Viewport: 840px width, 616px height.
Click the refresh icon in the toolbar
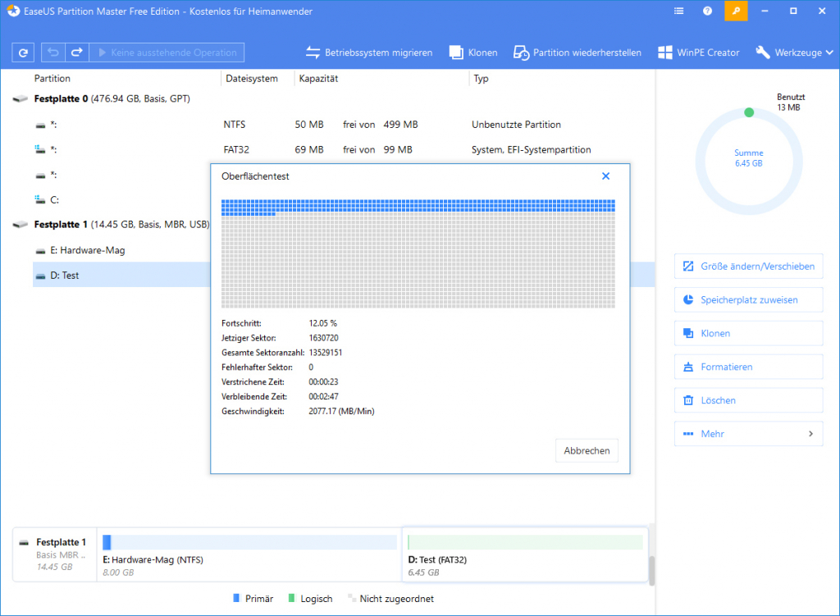point(23,52)
